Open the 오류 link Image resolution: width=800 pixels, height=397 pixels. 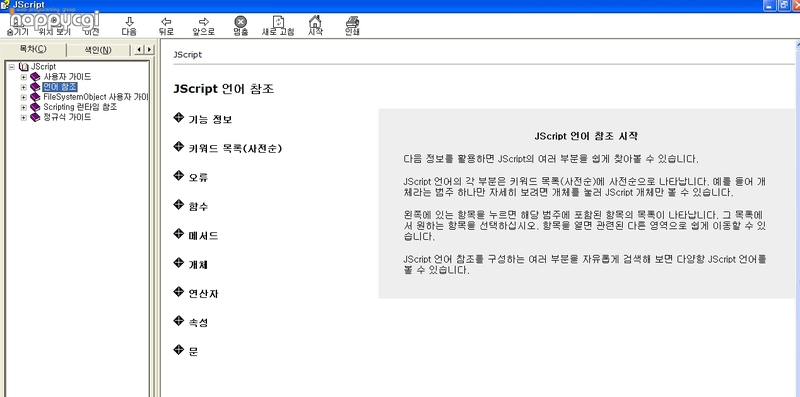198,178
